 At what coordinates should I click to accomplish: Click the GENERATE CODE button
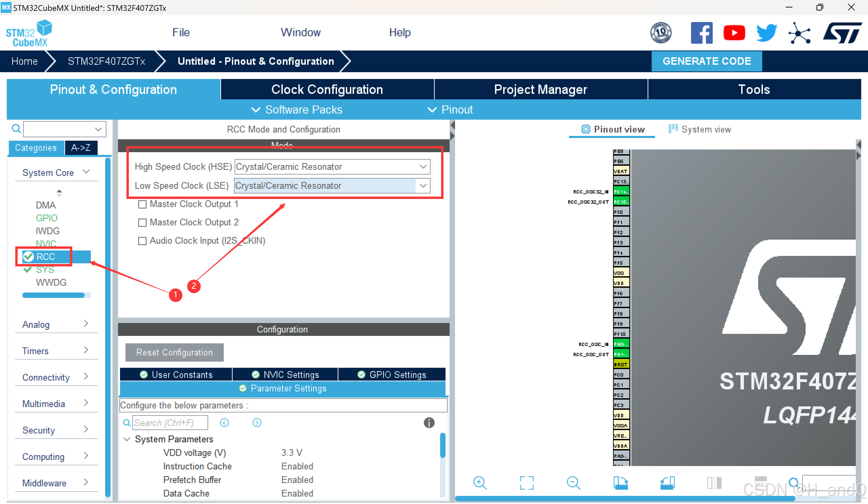click(707, 61)
